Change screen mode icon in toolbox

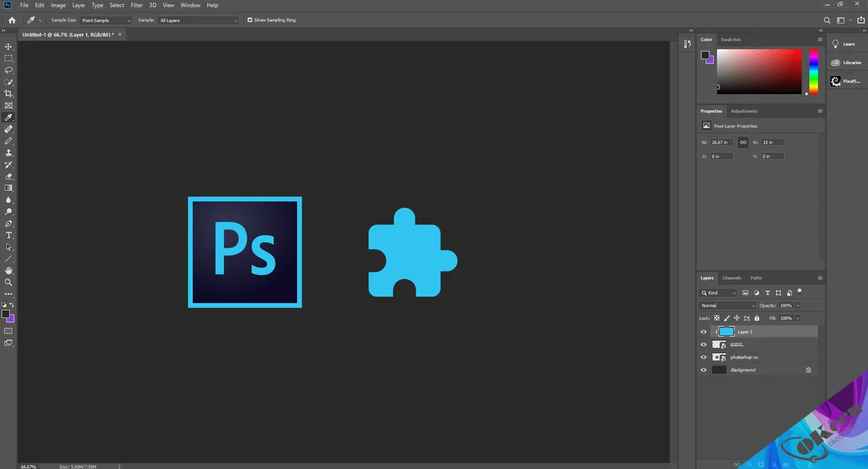coord(9,343)
